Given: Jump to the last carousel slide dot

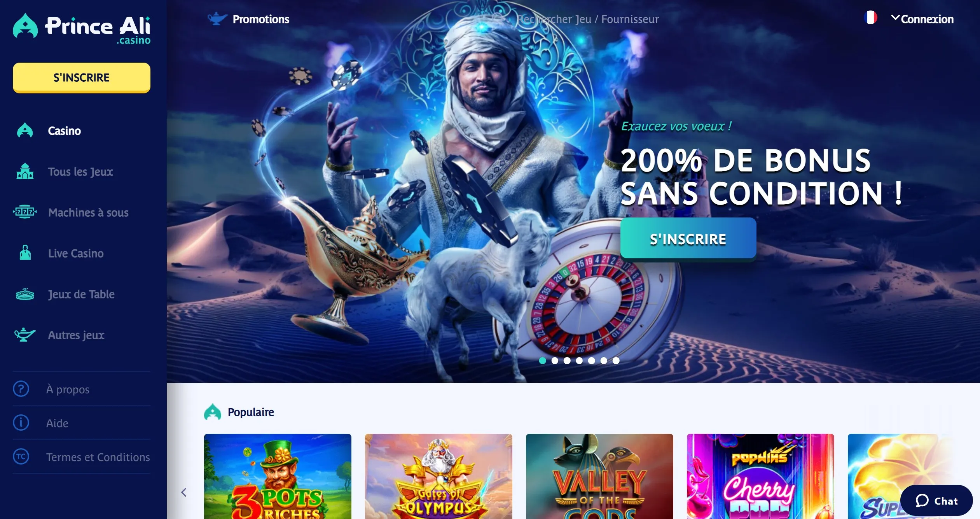Looking at the screenshot, I should 616,361.
